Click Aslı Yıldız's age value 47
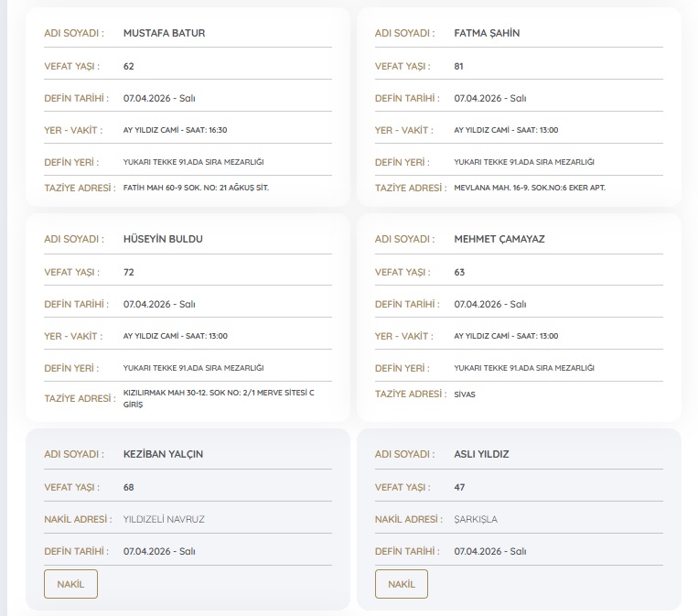 point(459,487)
